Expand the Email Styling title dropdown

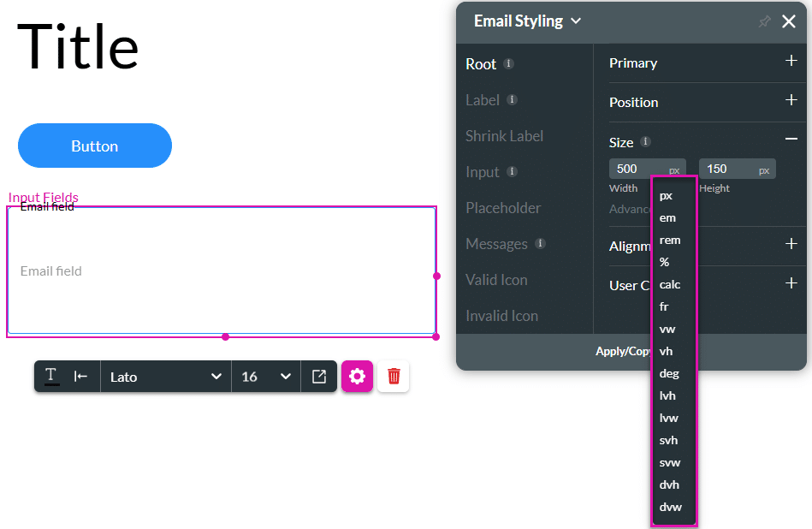pos(576,21)
